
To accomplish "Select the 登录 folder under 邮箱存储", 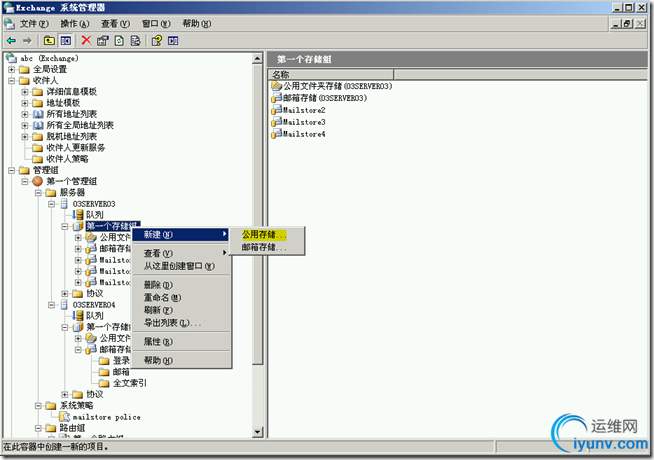I will 121,360.
